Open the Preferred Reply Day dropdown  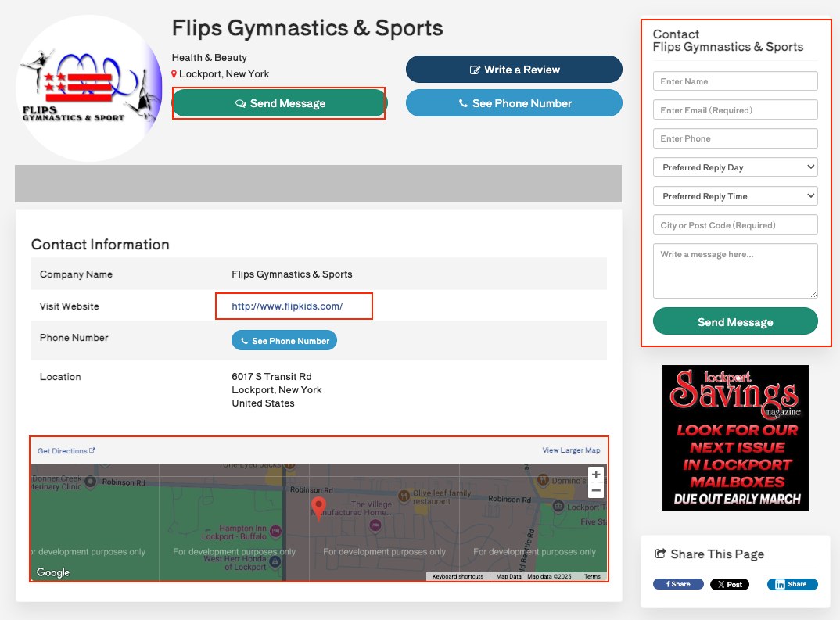point(735,167)
